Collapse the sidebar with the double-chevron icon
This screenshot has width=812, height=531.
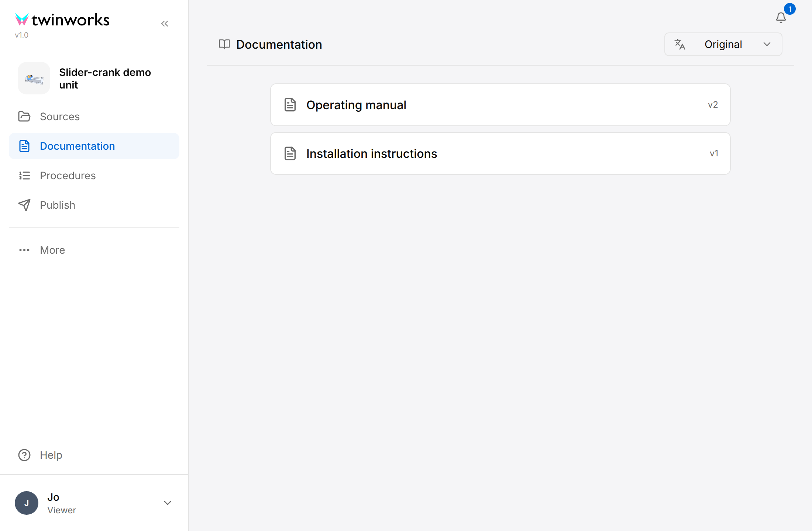click(165, 24)
